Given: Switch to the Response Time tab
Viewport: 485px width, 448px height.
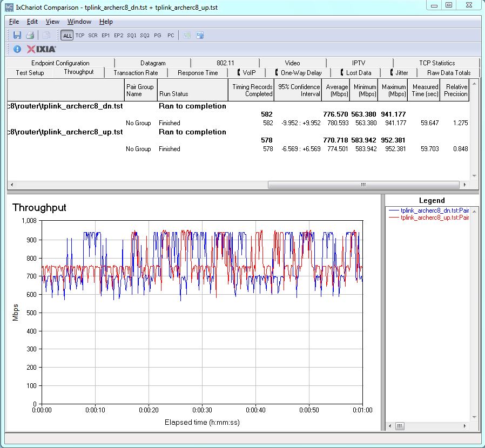Looking at the screenshot, I should [198, 73].
